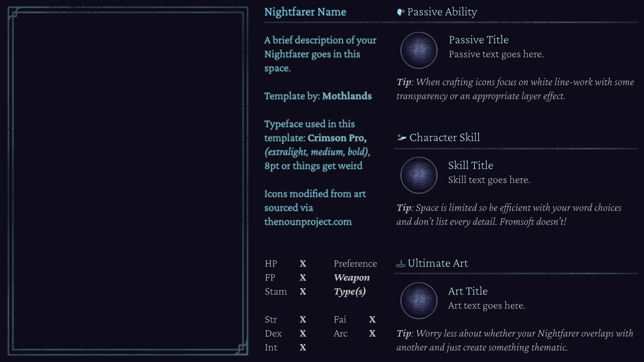
Task: Click the Ultimate Art circular icon
Action: tap(419, 301)
